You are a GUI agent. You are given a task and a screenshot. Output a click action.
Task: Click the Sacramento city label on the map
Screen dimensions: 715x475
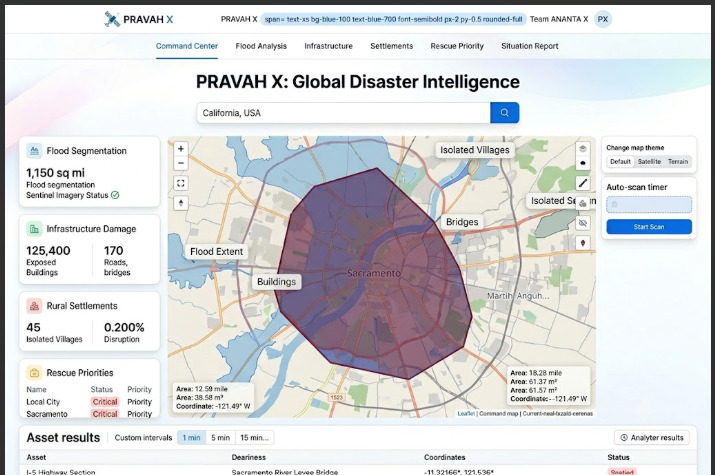tap(374, 274)
